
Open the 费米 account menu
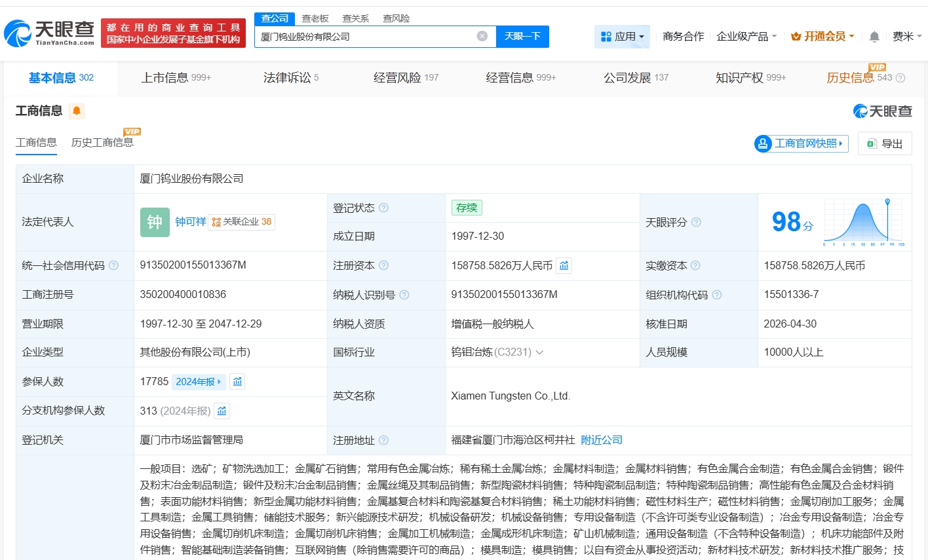click(907, 37)
